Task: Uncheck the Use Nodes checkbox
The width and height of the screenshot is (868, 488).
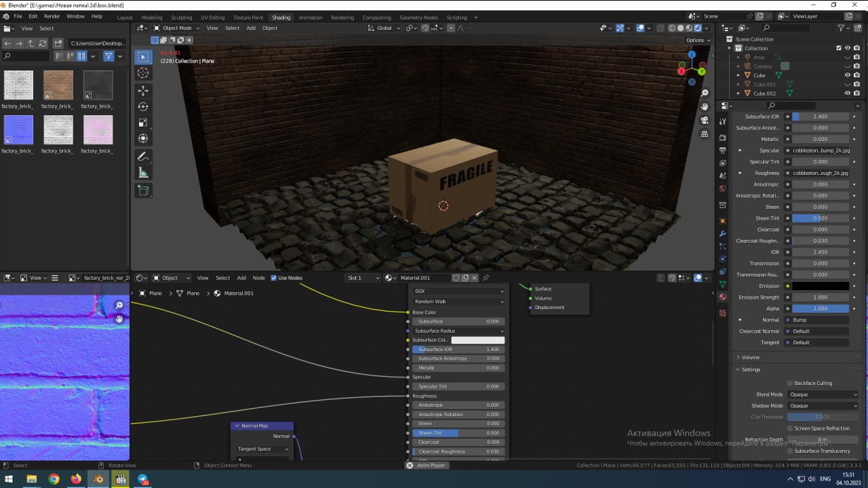Action: point(274,278)
